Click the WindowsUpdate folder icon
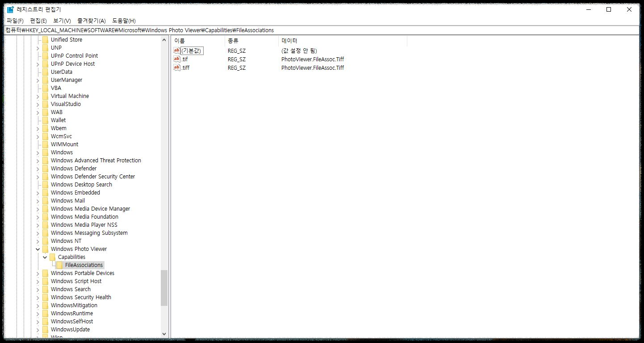The width and height of the screenshot is (644, 343). [45, 330]
